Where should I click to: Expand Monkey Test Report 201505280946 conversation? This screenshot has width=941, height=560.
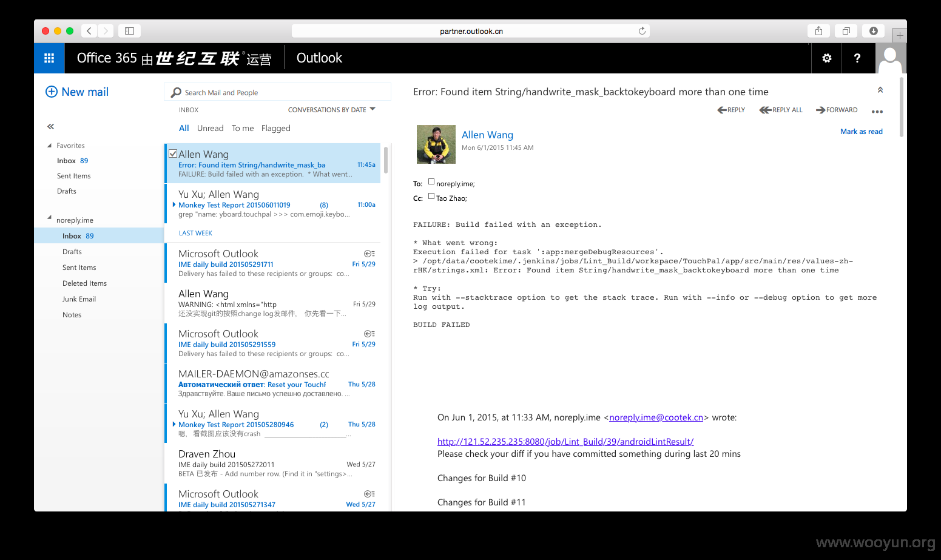pyautogui.click(x=174, y=424)
